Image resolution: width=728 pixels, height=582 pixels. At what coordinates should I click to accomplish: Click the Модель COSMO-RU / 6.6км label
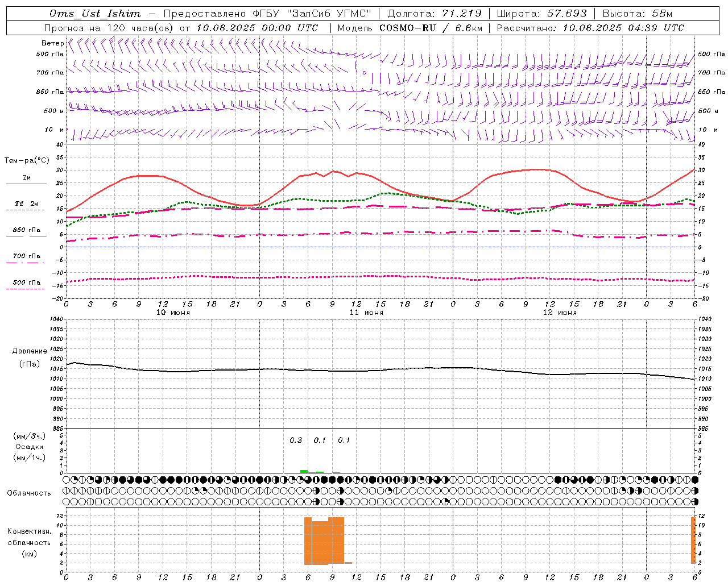click(x=410, y=28)
